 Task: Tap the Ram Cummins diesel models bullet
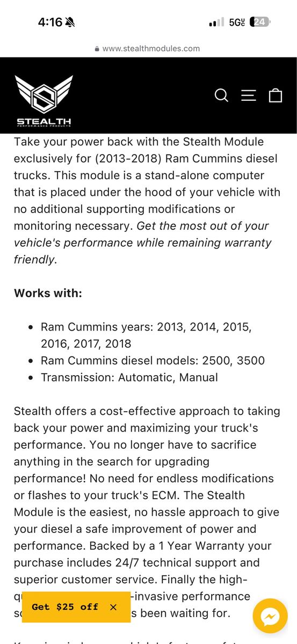(x=153, y=360)
